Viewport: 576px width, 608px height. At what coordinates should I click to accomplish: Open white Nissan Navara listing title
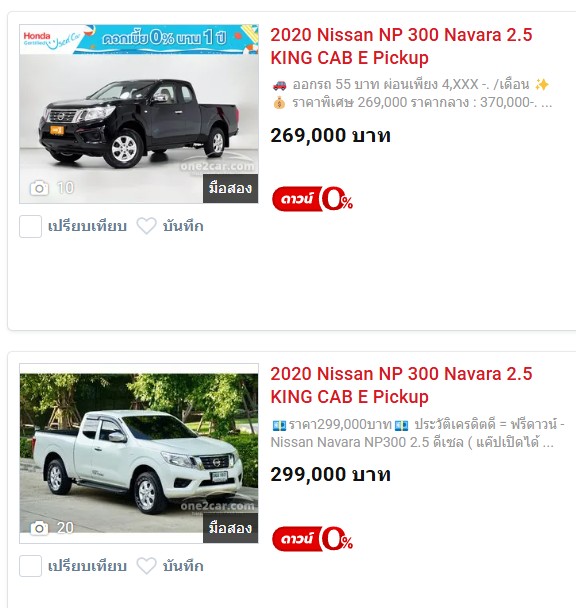401,385
